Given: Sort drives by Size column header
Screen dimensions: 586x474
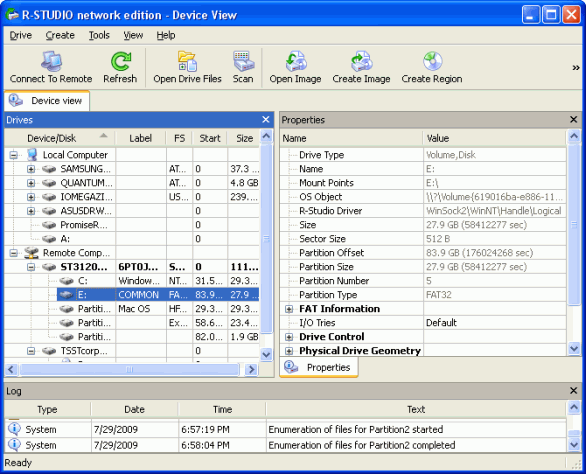Looking at the screenshot, I should (244, 138).
